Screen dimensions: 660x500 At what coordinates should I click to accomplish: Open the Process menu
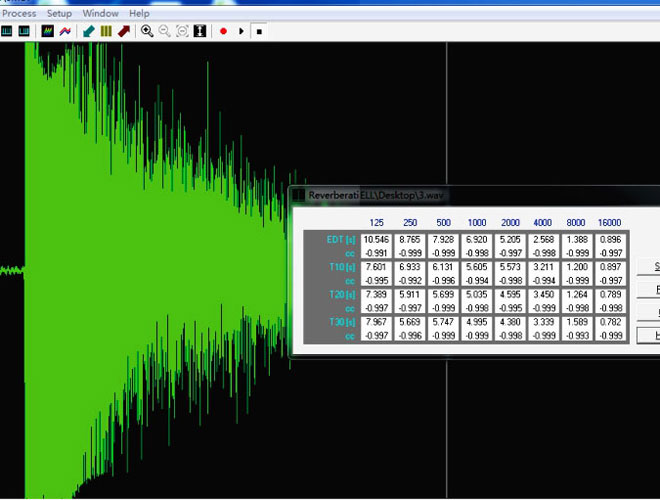click(x=19, y=13)
